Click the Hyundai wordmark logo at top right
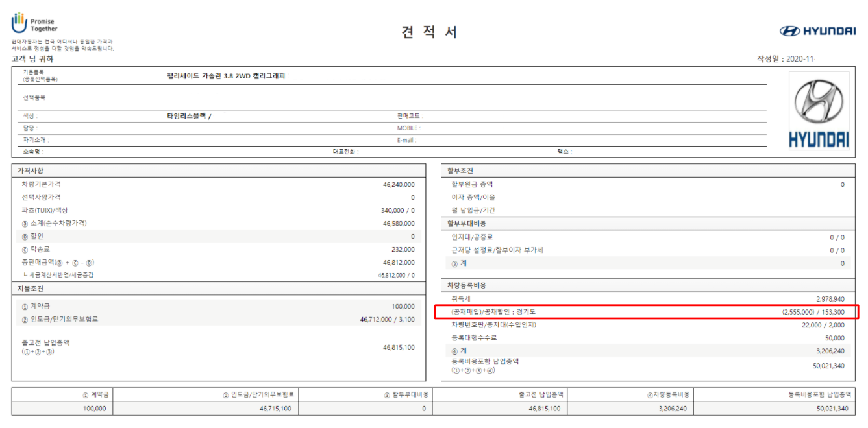The width and height of the screenshot is (868, 428). (817, 31)
